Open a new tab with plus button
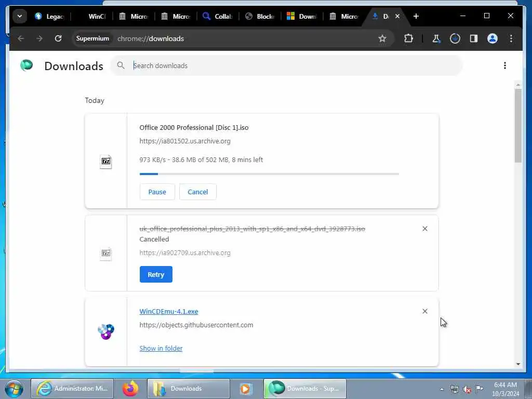The height and width of the screenshot is (399, 532). coord(416,16)
